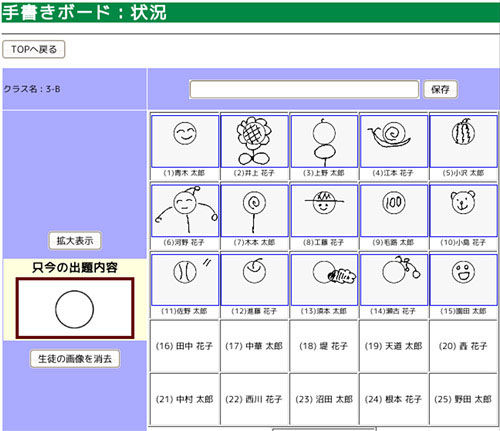
Task: Open student 1's smiley face drawing
Action: pyautogui.click(x=185, y=141)
